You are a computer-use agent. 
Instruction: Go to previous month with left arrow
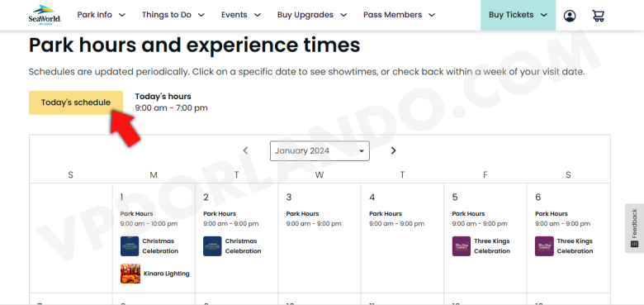[245, 150]
